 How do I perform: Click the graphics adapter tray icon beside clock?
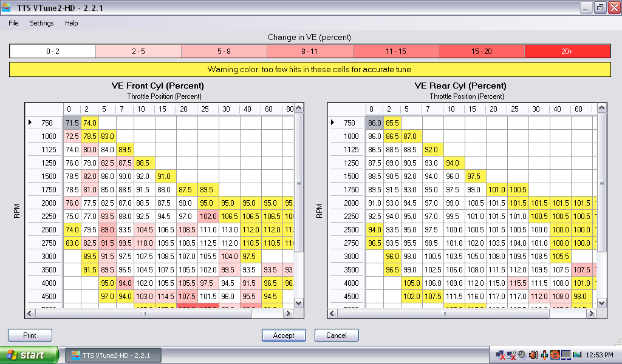577,354
